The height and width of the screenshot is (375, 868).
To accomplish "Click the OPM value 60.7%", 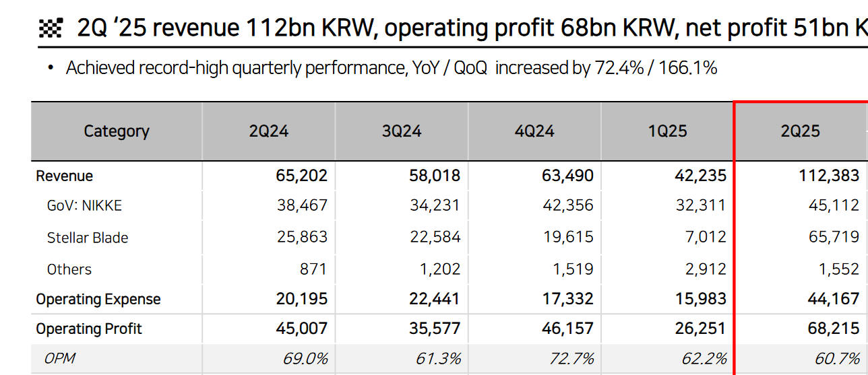I will tap(838, 359).
